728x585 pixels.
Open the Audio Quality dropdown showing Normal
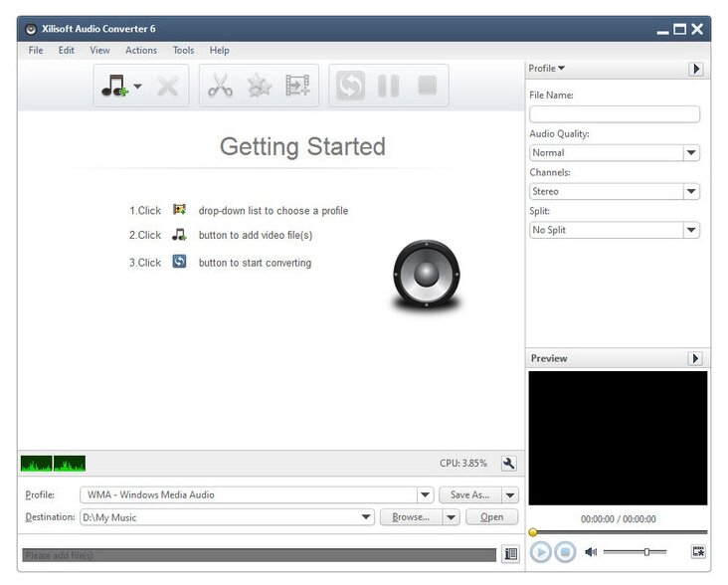pyautogui.click(x=615, y=153)
